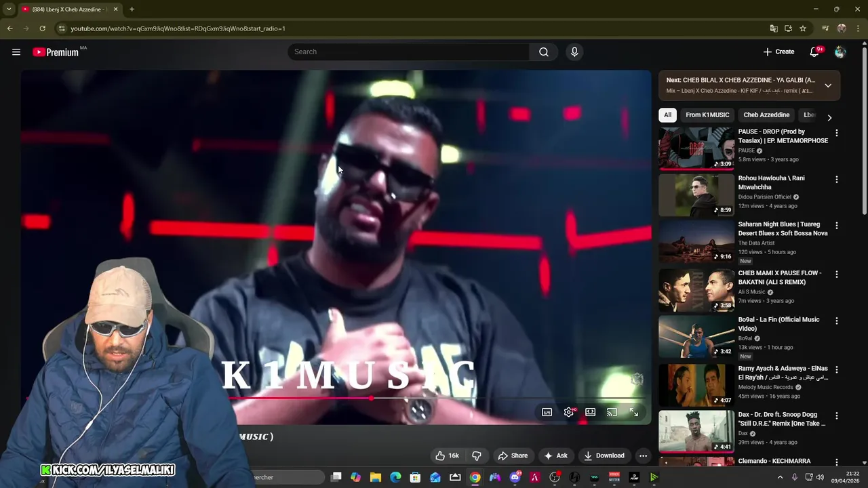The height and width of the screenshot is (488, 868).
Task: Expand the Mix playlist queue panel
Action: tap(828, 85)
